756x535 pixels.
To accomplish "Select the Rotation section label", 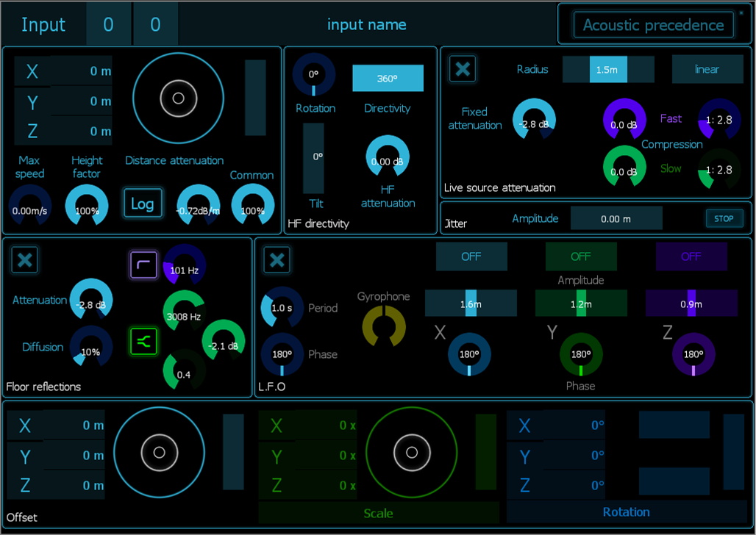I will tap(626, 512).
